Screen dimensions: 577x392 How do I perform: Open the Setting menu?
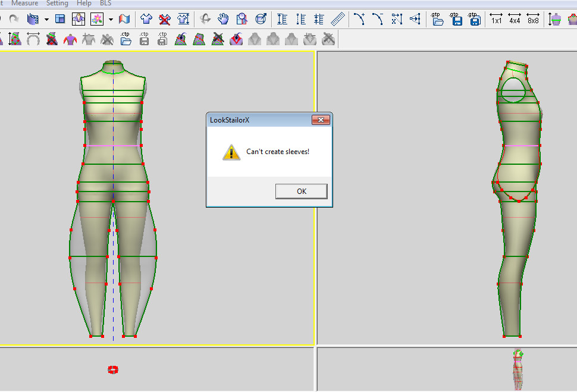[57, 4]
